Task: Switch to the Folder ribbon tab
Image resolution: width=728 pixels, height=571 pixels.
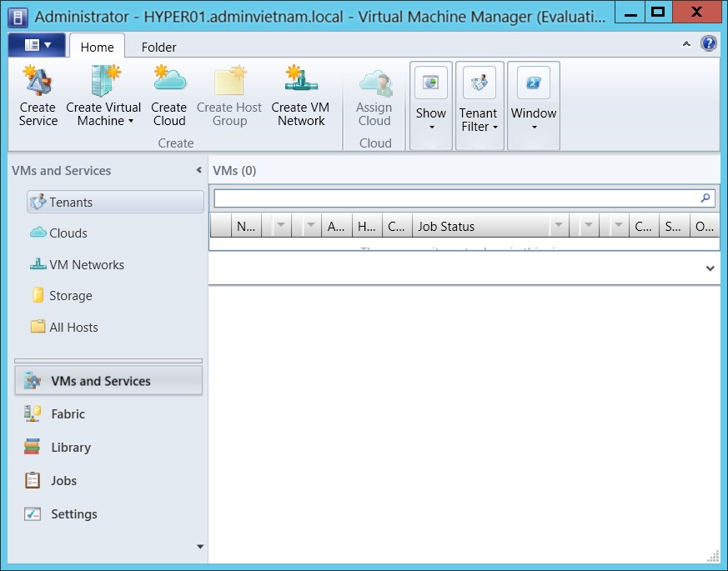Action: (158, 47)
